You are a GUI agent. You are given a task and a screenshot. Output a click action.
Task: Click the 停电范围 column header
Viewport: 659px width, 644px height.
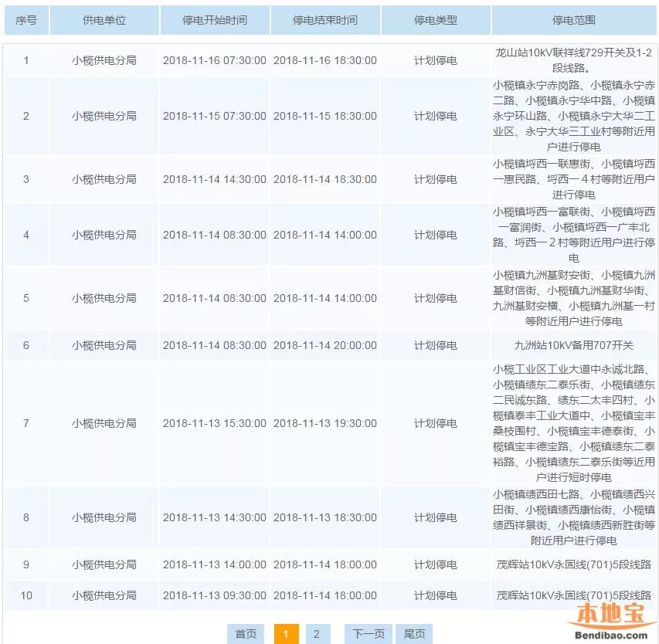[x=574, y=20]
